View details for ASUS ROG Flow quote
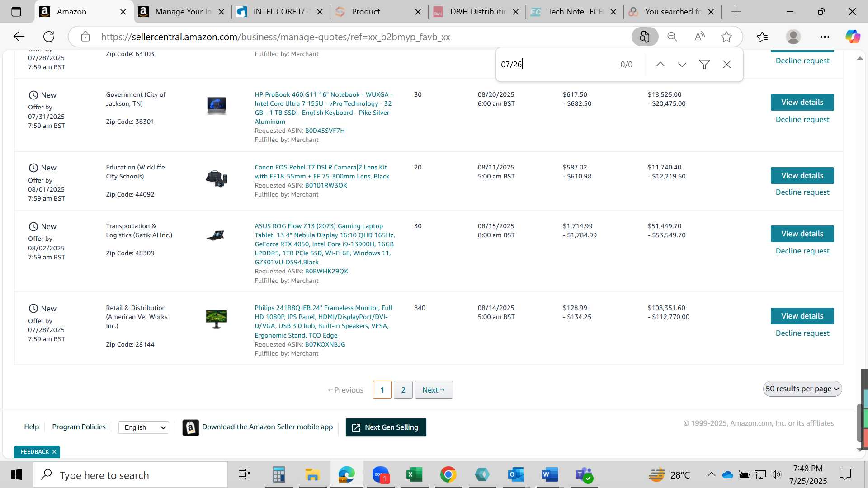Image resolution: width=868 pixels, height=488 pixels. point(802,234)
